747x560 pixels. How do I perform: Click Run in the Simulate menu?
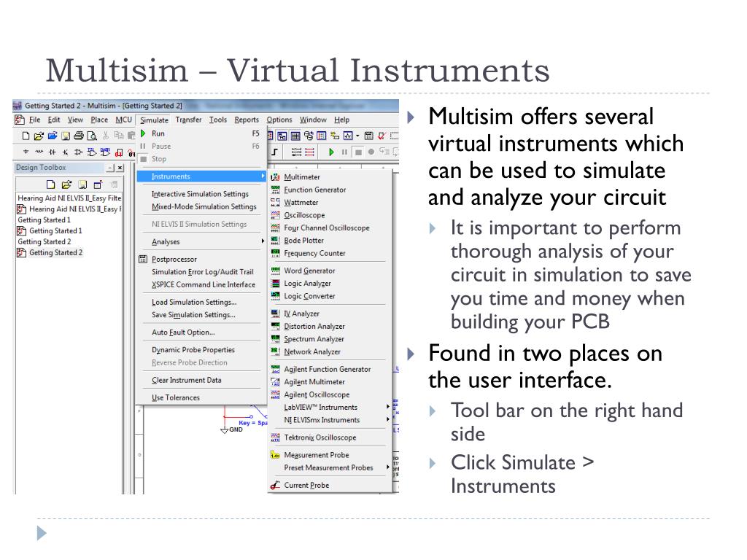pyautogui.click(x=201, y=134)
